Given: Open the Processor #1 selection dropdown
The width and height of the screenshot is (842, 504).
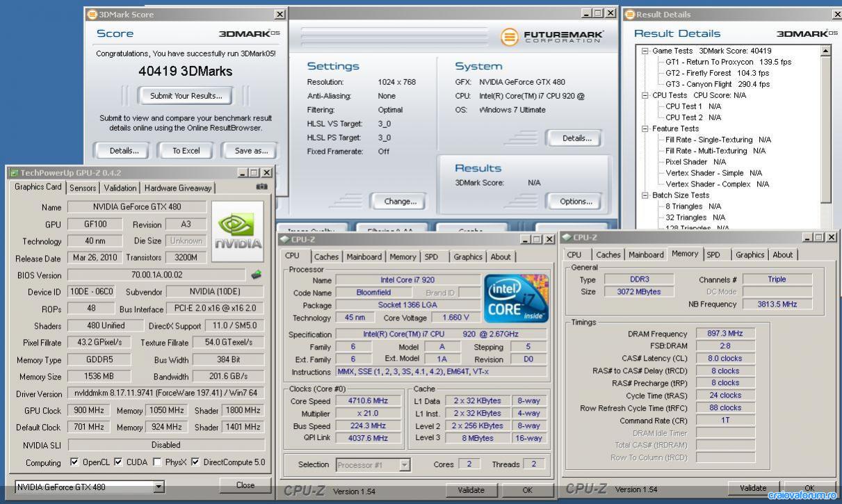Looking at the screenshot, I should coord(405,464).
